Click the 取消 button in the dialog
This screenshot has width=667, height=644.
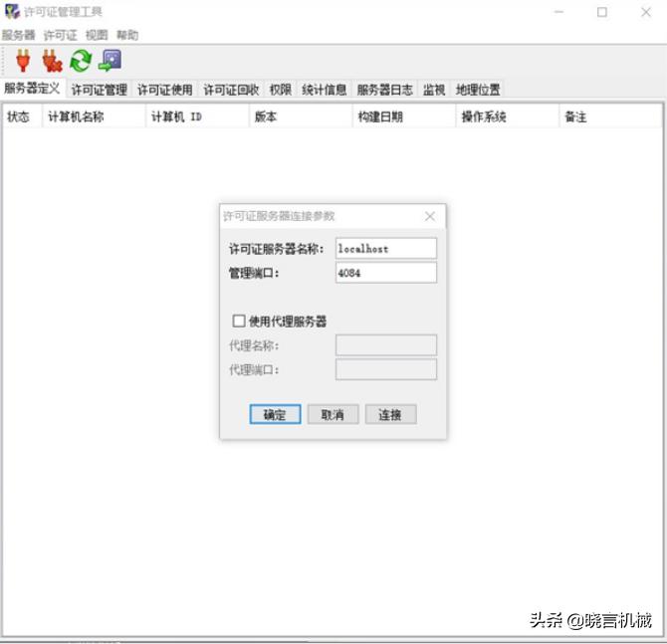(333, 414)
